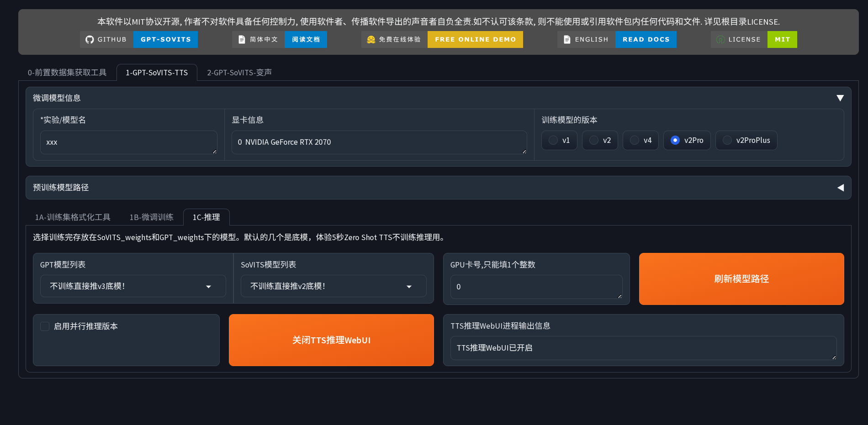
Task: Enable the 启用并行推理版本 checkbox
Action: pos(45,326)
